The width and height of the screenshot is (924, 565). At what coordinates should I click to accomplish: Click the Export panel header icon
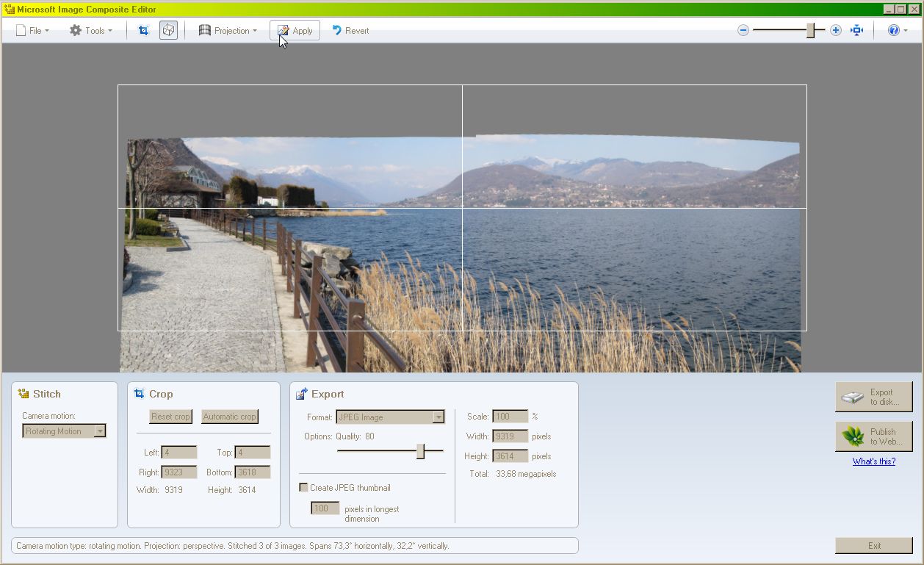(302, 394)
